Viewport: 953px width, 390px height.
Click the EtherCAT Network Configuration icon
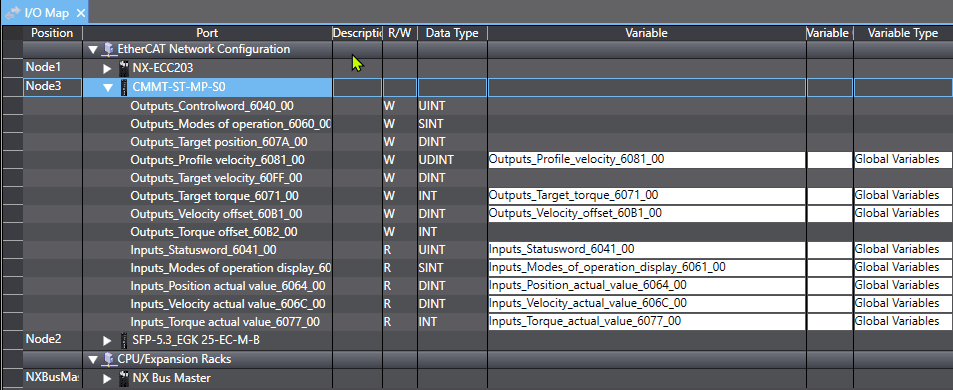[108, 49]
